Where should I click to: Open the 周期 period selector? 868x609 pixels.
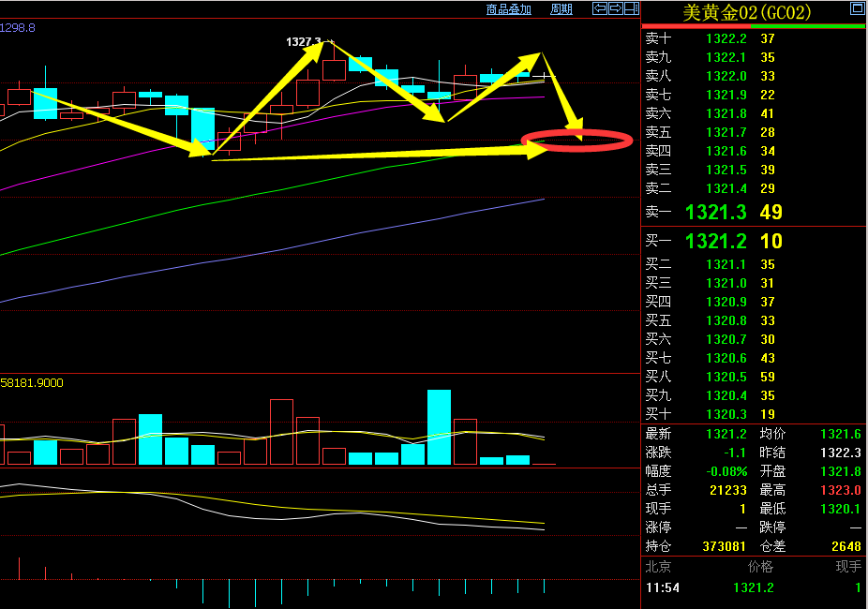tap(561, 9)
